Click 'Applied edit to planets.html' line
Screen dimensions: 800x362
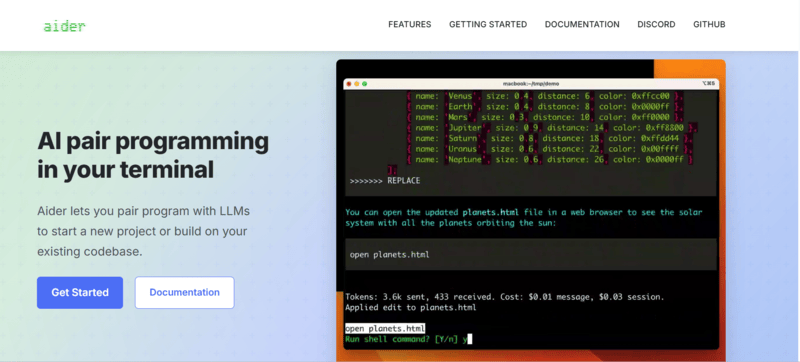(410, 307)
